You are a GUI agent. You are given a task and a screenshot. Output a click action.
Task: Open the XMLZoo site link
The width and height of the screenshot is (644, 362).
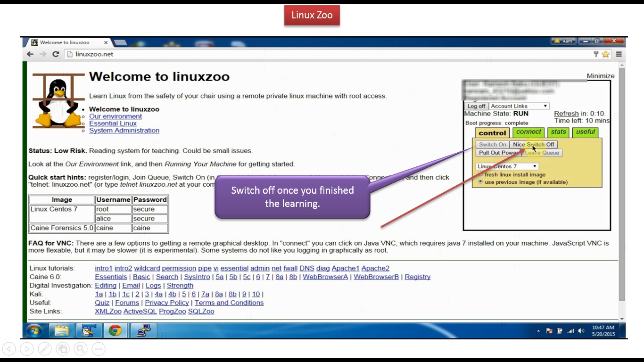108,312
